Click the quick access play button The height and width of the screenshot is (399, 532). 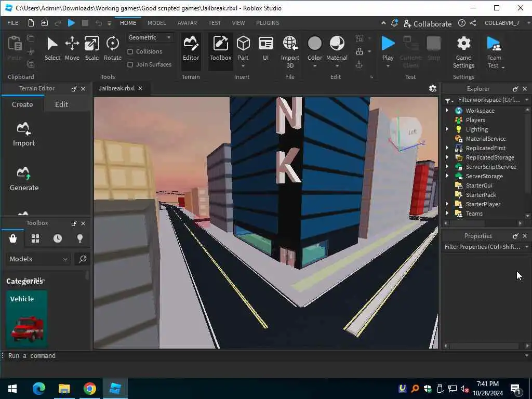pyautogui.click(x=71, y=23)
